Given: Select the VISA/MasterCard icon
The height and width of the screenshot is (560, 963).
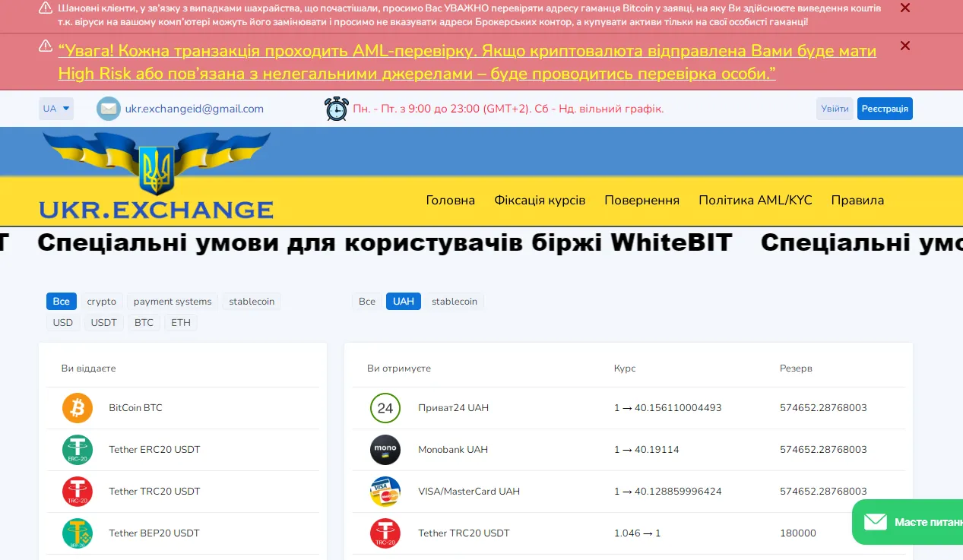Looking at the screenshot, I should pos(385,492).
